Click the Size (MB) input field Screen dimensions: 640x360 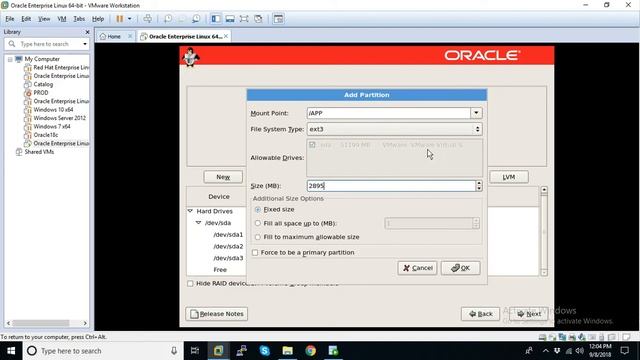(x=391, y=186)
